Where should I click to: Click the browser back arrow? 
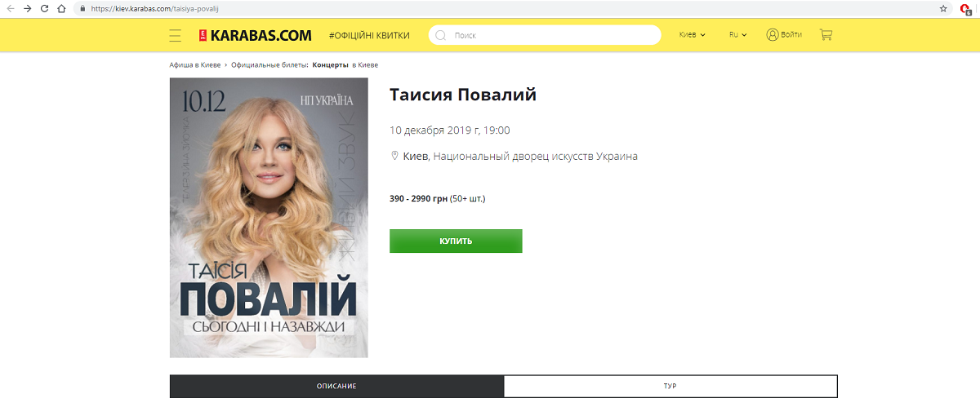pyautogui.click(x=10, y=8)
